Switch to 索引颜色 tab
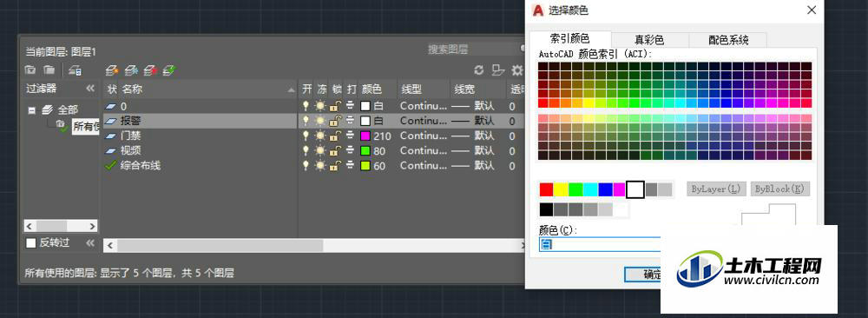 [569, 39]
